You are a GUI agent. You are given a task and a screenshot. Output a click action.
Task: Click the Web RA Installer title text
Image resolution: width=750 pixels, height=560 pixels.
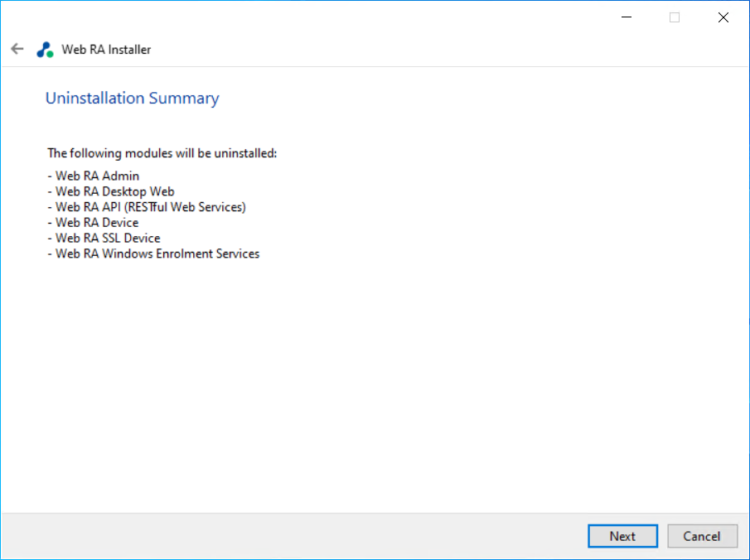[x=106, y=50]
